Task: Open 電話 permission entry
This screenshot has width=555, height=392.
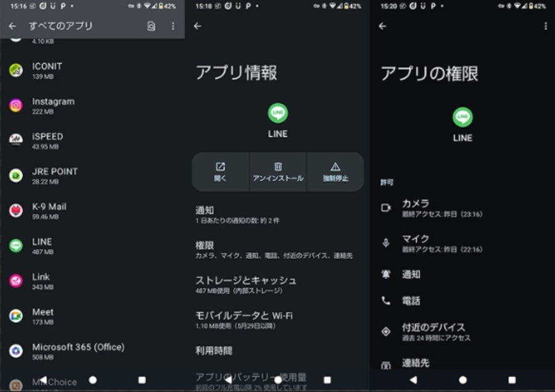Action: (411, 301)
